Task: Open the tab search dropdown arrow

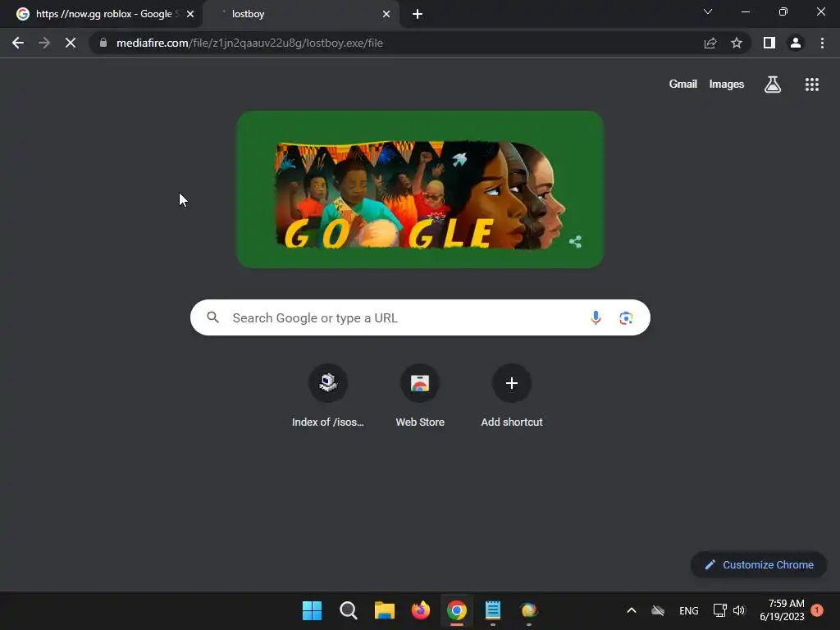Action: (708, 11)
